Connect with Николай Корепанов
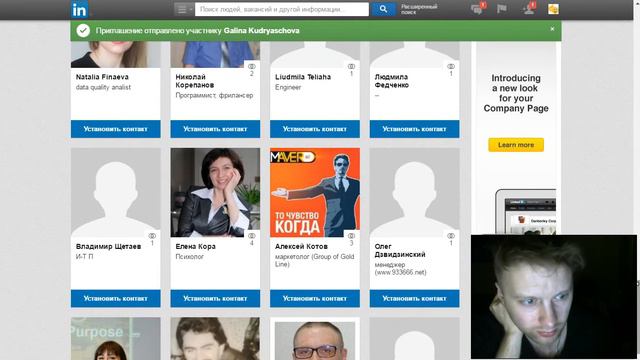This screenshot has width=640, height=360. [x=215, y=129]
